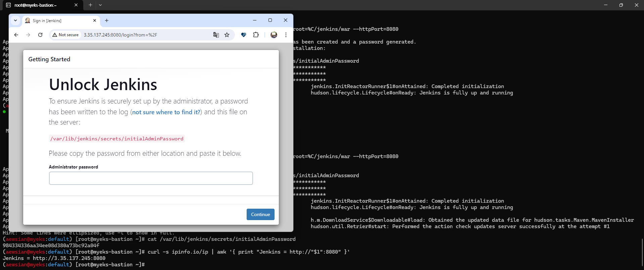Image resolution: width=644 pixels, height=270 pixels.
Task: Click the address bar URL
Action: coord(120,35)
